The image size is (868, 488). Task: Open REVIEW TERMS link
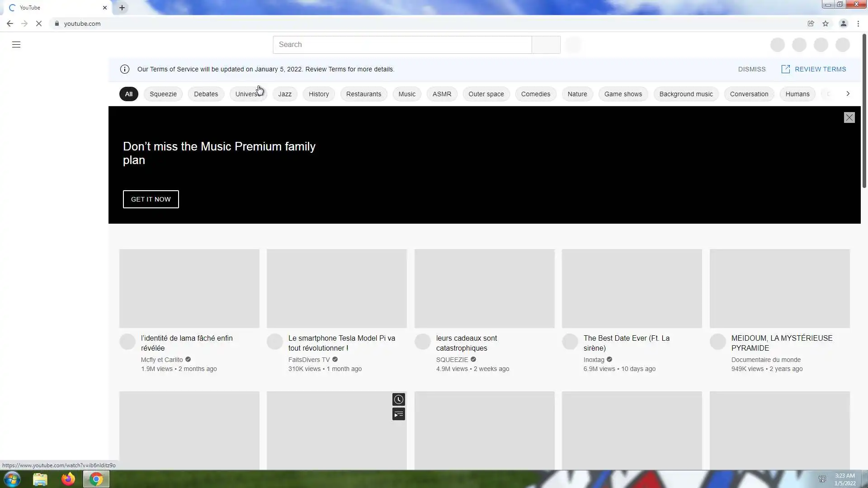(814, 69)
